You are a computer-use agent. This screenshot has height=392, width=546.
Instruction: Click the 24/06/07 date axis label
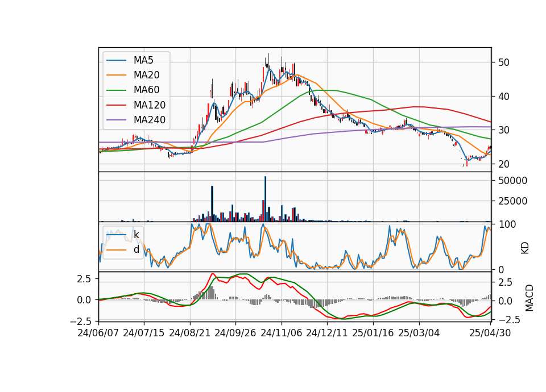(98, 333)
